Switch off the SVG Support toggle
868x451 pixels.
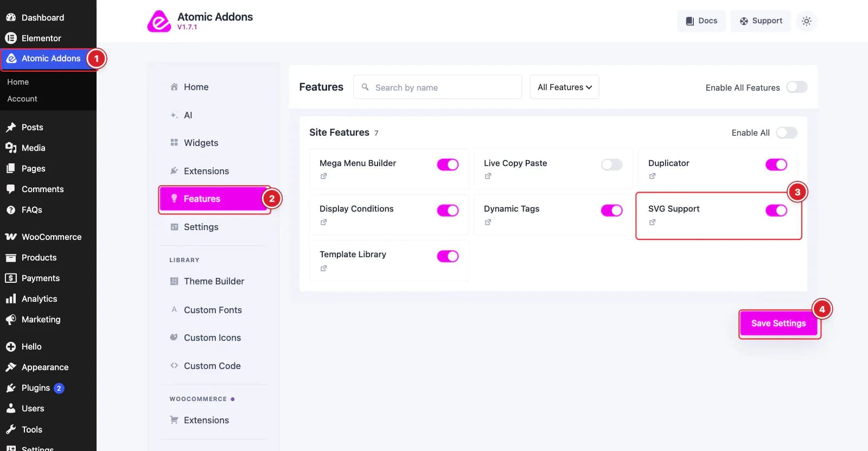(x=776, y=210)
